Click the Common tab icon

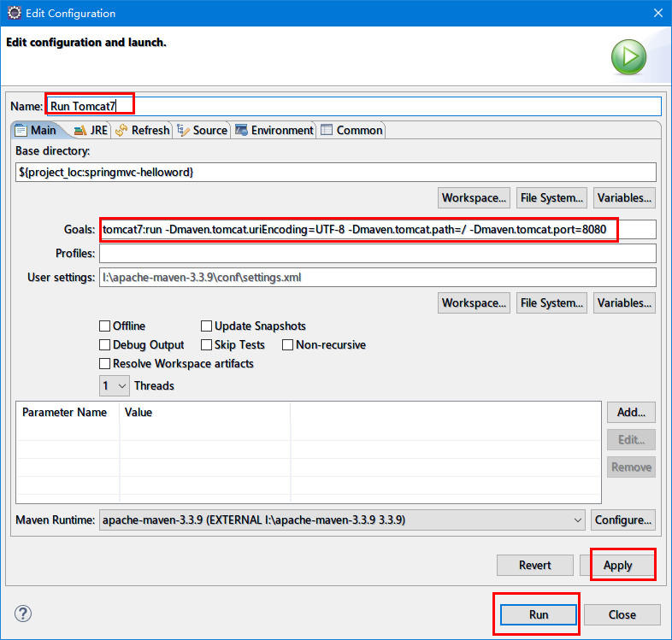pos(327,130)
